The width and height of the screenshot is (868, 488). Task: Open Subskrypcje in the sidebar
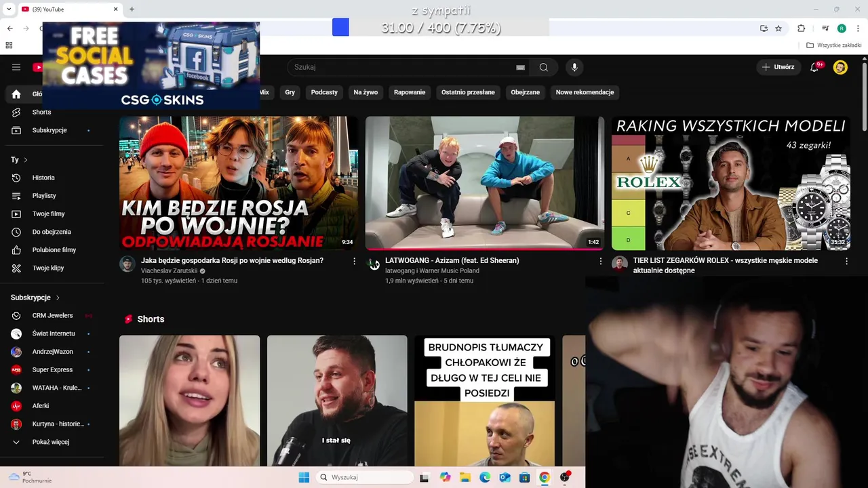[50, 130]
